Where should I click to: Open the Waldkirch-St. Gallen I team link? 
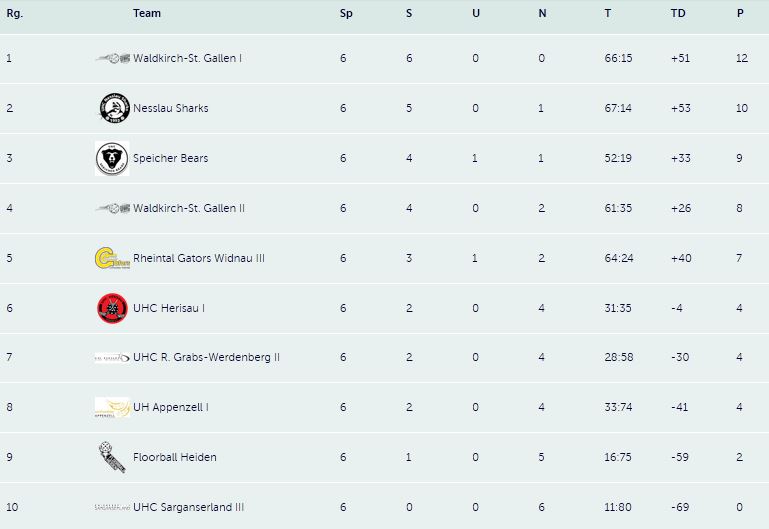point(187,58)
